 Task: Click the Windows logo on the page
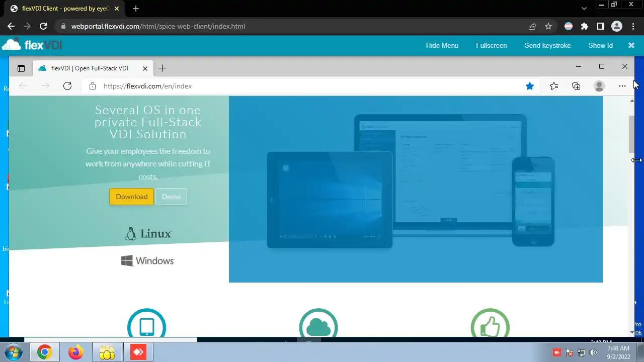point(148,260)
